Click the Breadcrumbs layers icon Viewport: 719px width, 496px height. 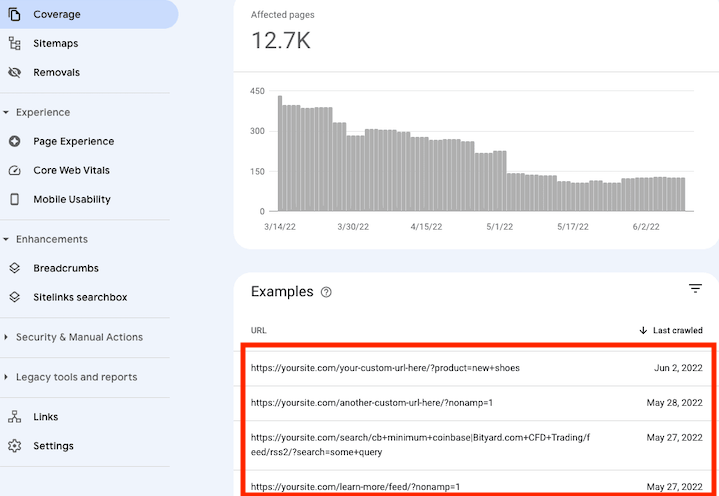point(14,268)
